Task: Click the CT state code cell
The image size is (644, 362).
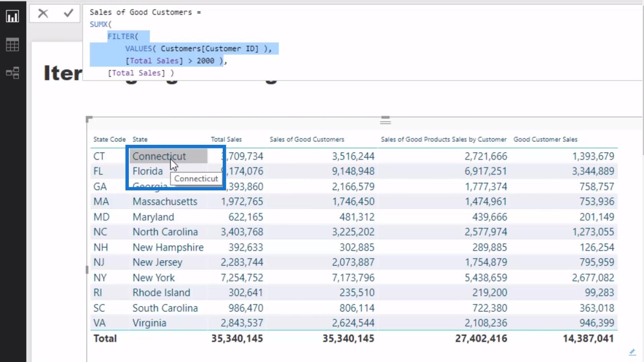Action: (99, 156)
